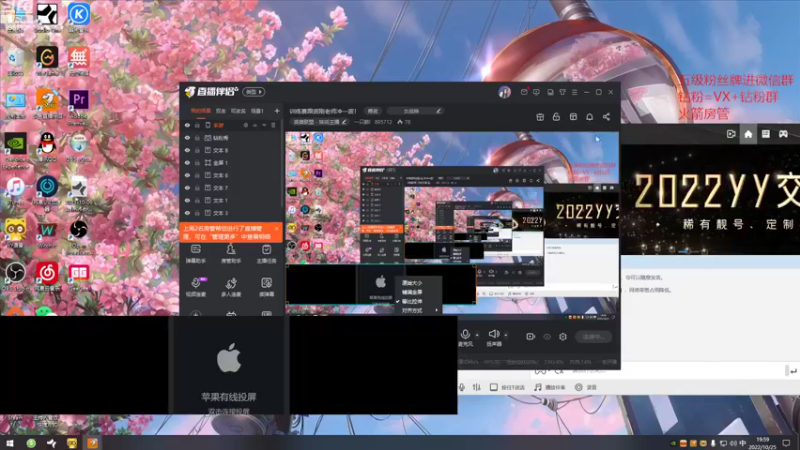The image size is (800, 450).
Task: Switch to the third scene tab
Action: [238, 111]
